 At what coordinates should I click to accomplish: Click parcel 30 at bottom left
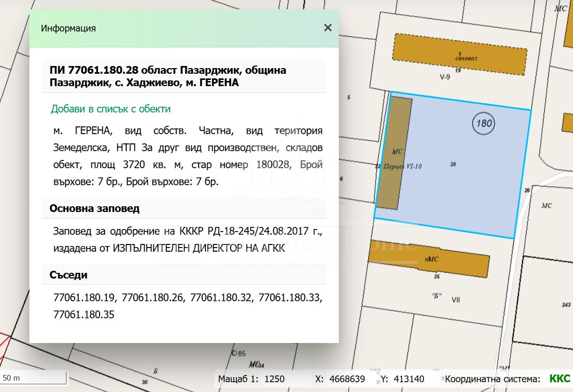144,382
